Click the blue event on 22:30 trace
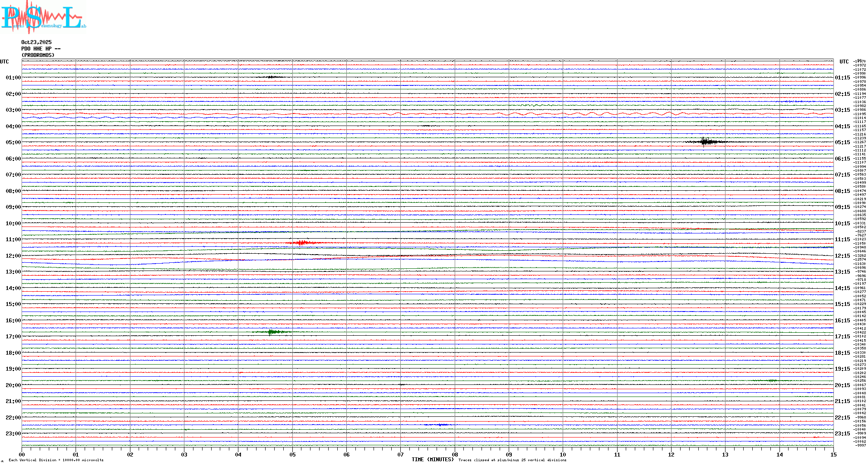Viewport: 868px width, 466px height. 440,425
